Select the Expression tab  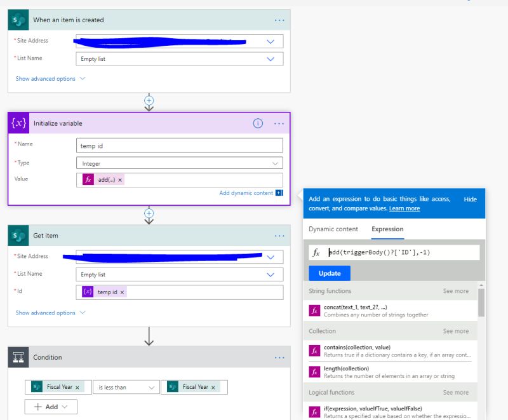(x=387, y=229)
